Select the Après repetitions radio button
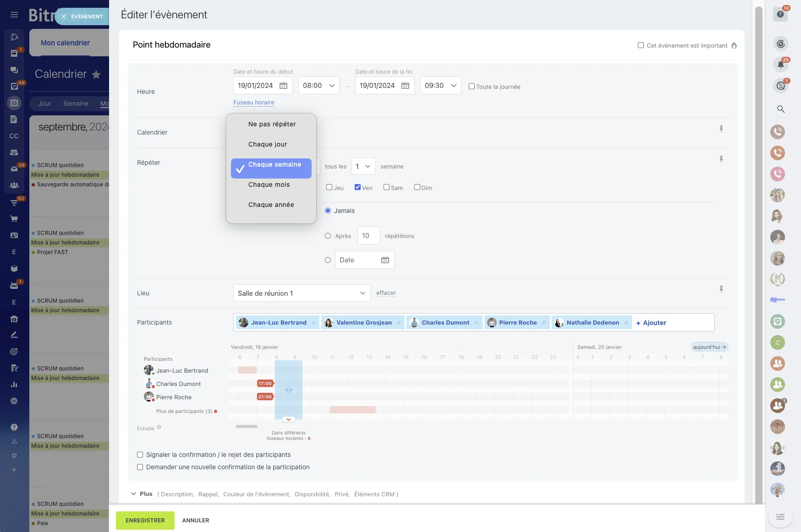The image size is (801, 532). (x=328, y=236)
